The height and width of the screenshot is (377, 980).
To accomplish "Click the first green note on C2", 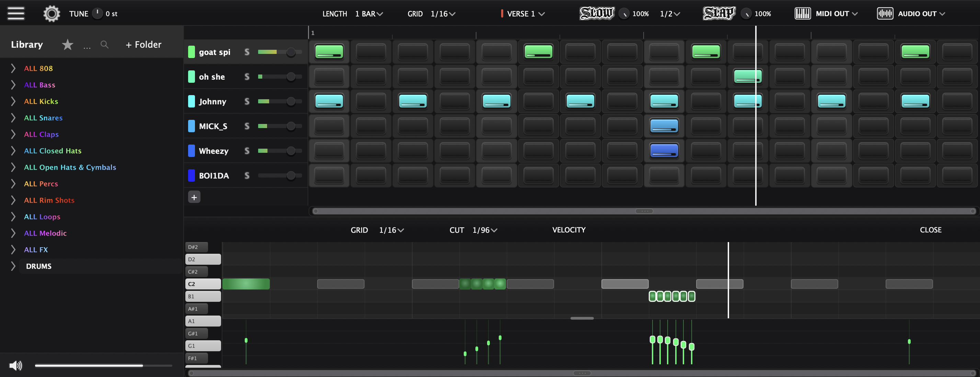I will pyautogui.click(x=246, y=284).
